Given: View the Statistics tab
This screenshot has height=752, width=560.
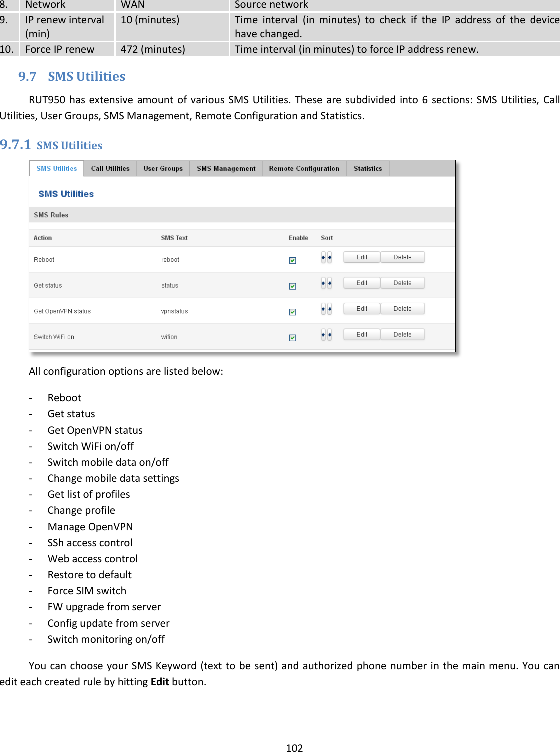Looking at the screenshot, I should pyautogui.click(x=367, y=168).
